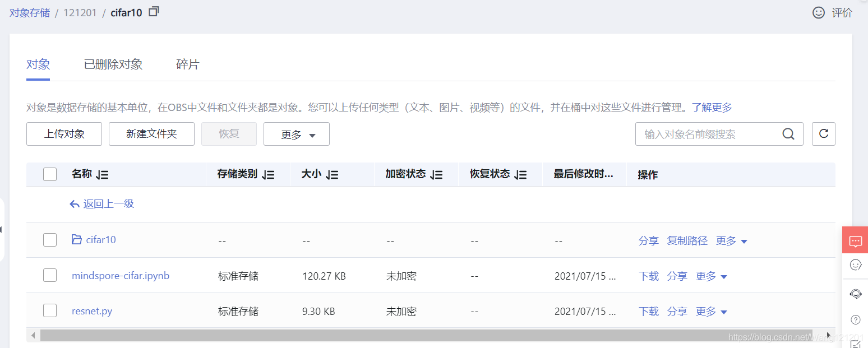The image size is (868, 348).
Task: Click the customer service headset icon
Action: (855, 293)
